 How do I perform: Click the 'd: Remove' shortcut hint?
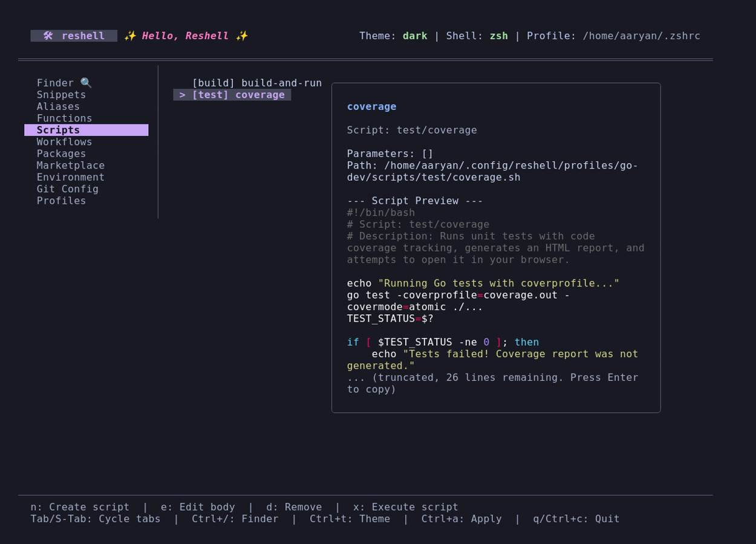click(x=294, y=507)
